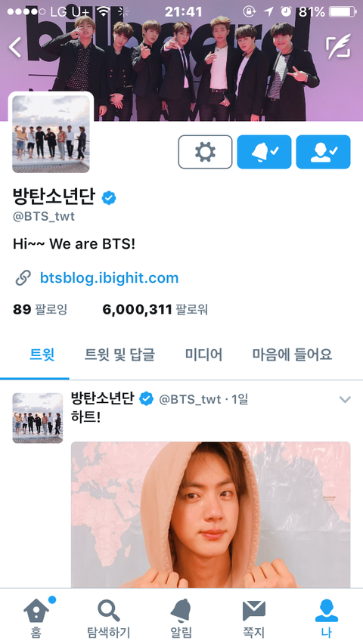Open 알림 notifications bell

point(181,618)
